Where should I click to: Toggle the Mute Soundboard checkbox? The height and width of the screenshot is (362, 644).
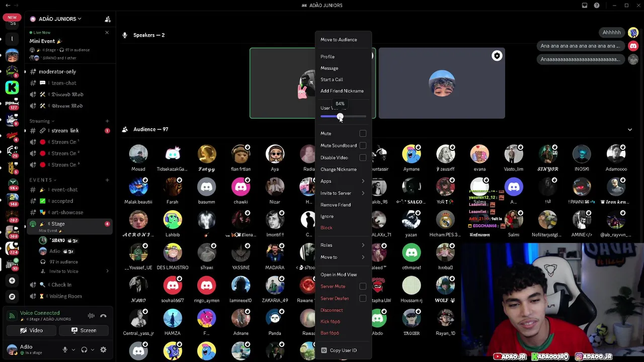(x=363, y=146)
